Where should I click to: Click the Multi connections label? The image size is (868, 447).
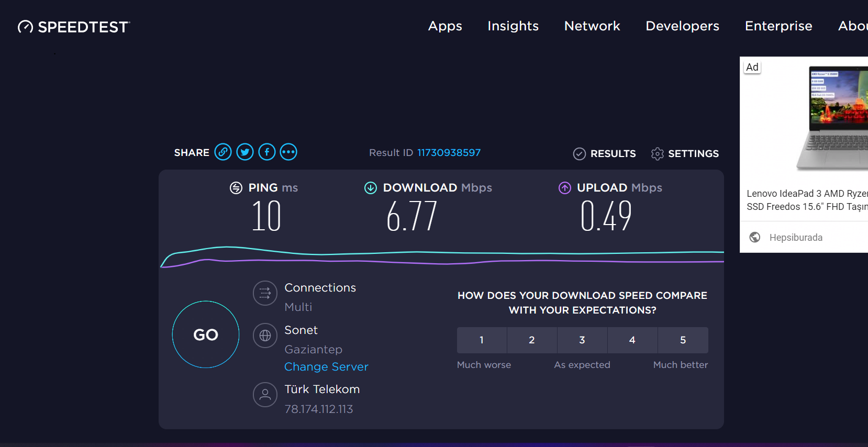(x=298, y=307)
